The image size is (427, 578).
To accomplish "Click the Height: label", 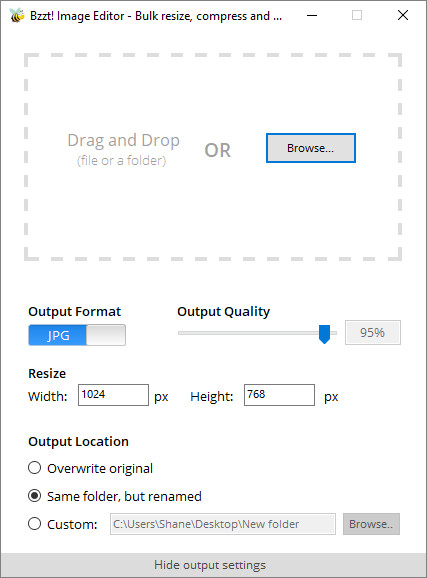I will point(212,397).
